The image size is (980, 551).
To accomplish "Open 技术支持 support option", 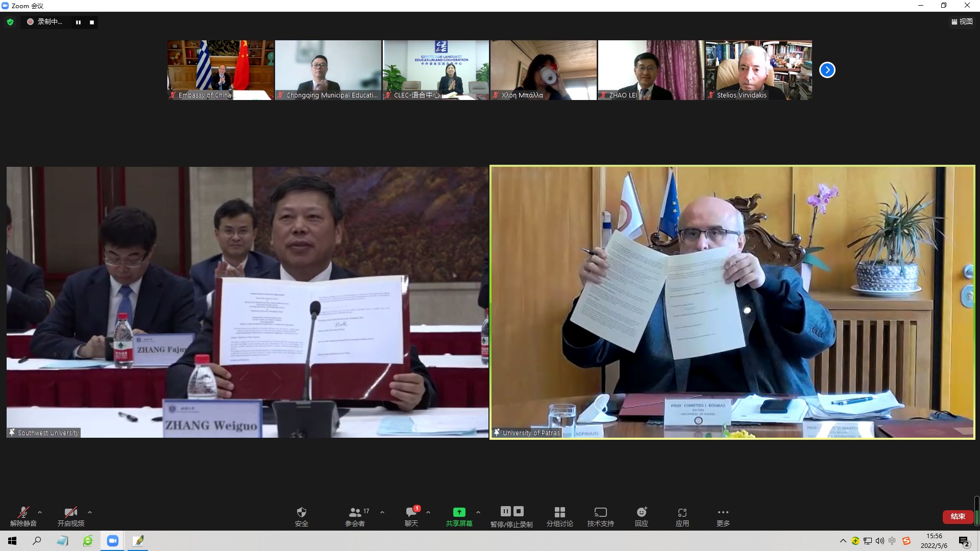I will click(601, 516).
